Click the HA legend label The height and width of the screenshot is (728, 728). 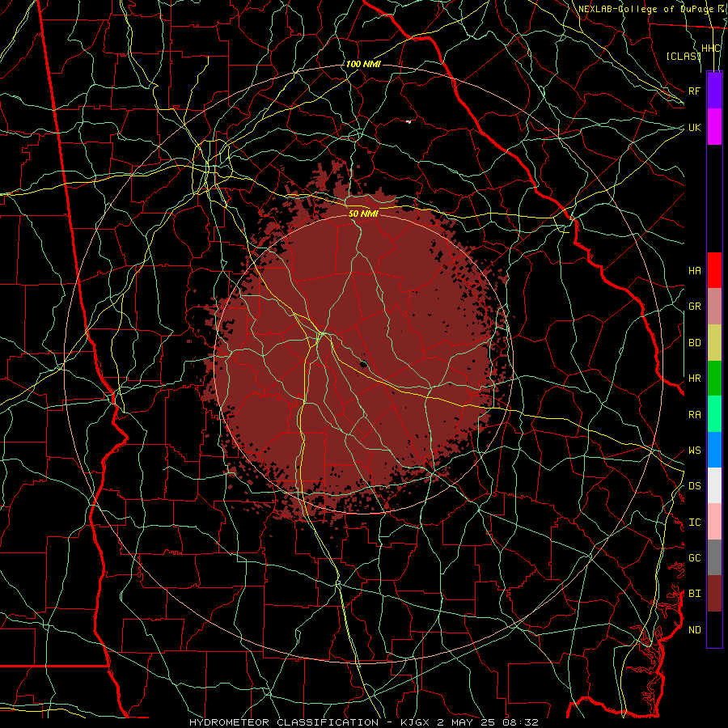695,271
